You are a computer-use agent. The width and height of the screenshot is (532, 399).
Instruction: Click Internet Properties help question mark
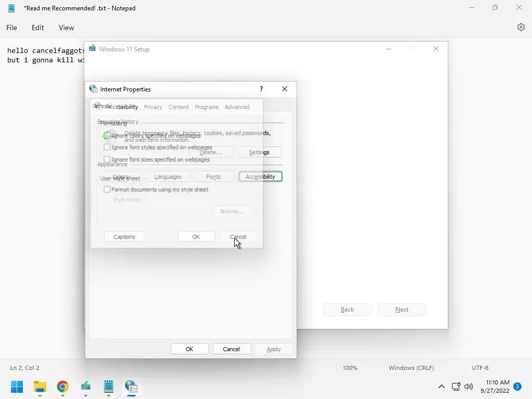[261, 89]
